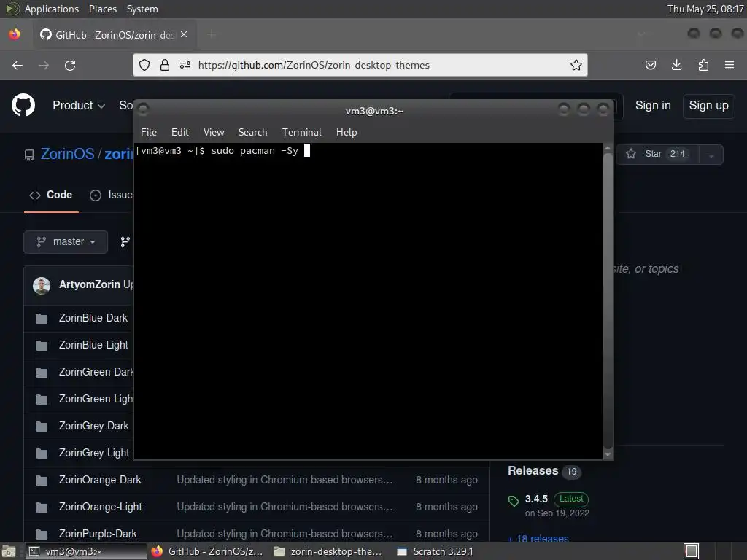Screen dimensions: 747x560
Task: Click ArtyomZorin's avatar
Action: pos(42,285)
